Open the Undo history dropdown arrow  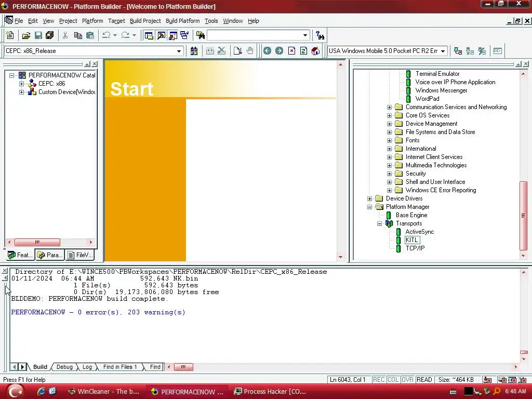115,35
